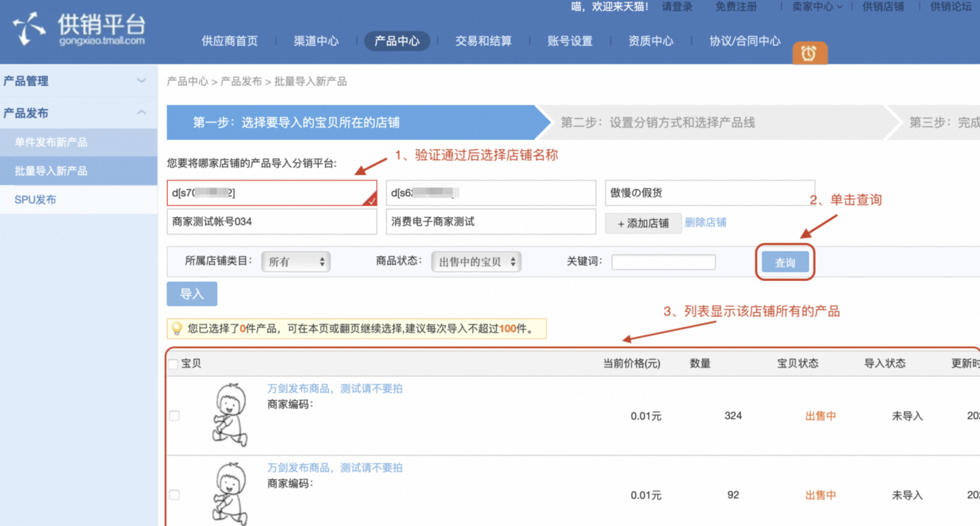Open 资质中心 nav tab
Screen dimensions: 980x526
pyautogui.click(x=651, y=41)
